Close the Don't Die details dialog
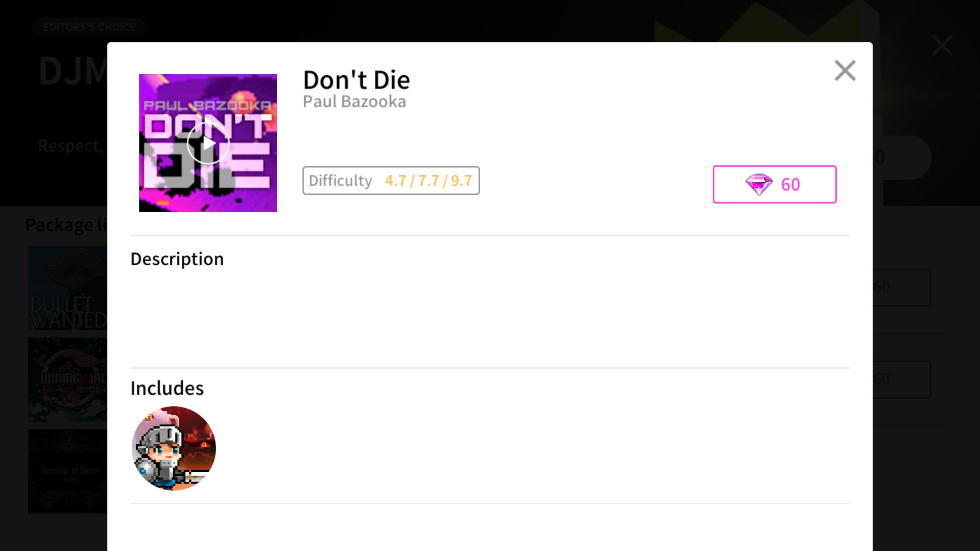 click(845, 71)
